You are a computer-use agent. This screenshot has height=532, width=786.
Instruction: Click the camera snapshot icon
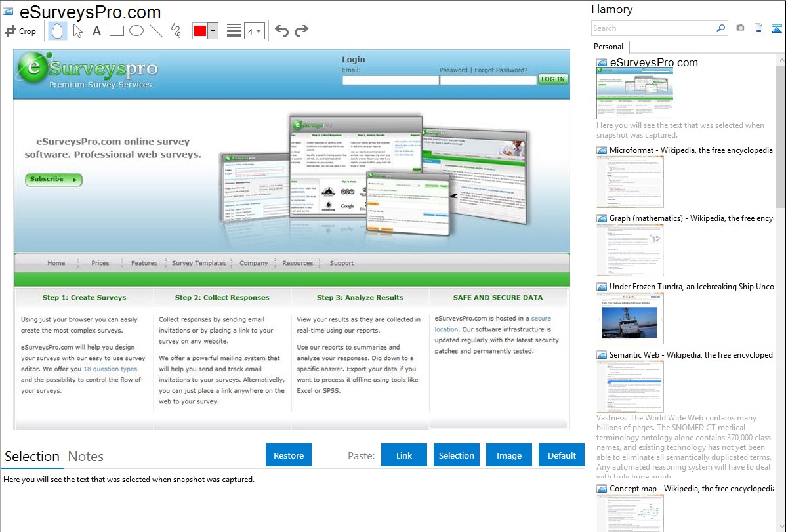click(x=740, y=28)
